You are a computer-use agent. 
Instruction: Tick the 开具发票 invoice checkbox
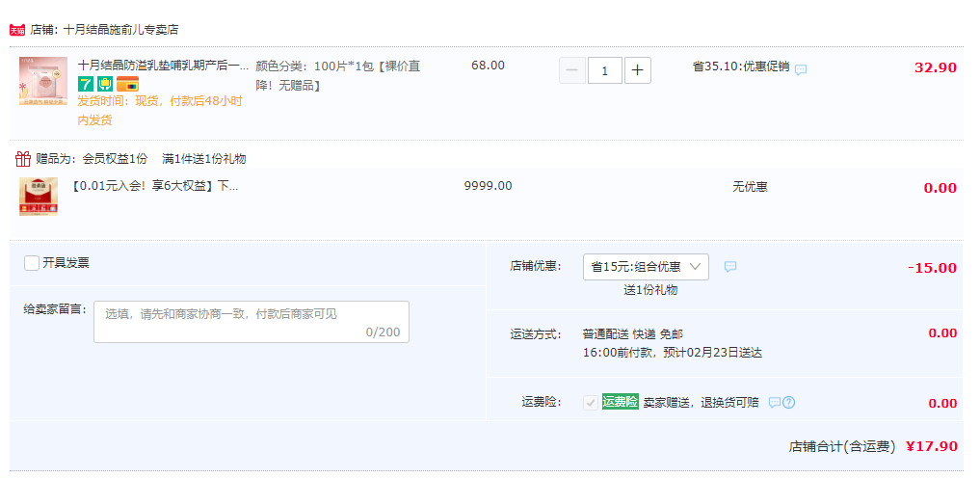pos(32,263)
